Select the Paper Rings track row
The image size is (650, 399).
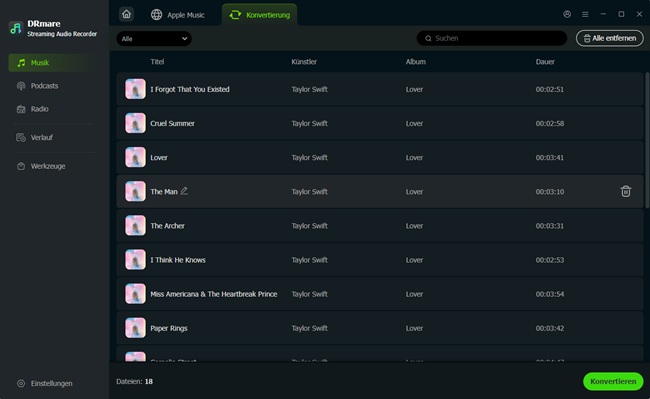[379, 328]
